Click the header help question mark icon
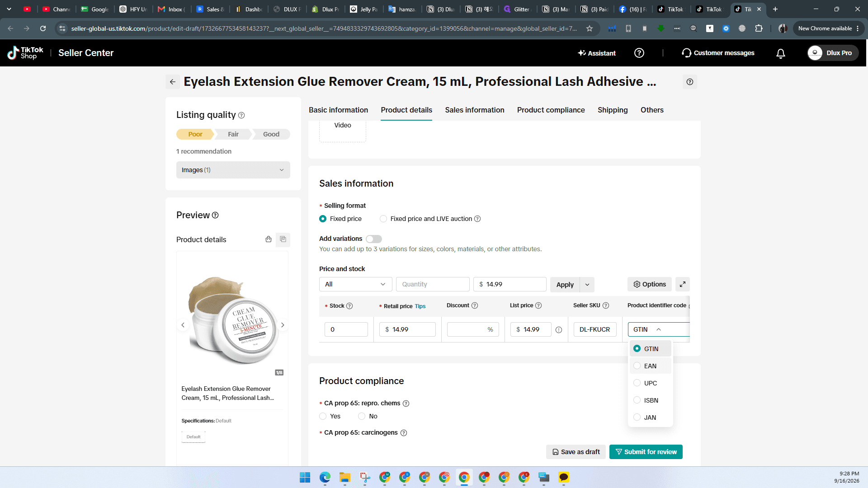 [639, 53]
